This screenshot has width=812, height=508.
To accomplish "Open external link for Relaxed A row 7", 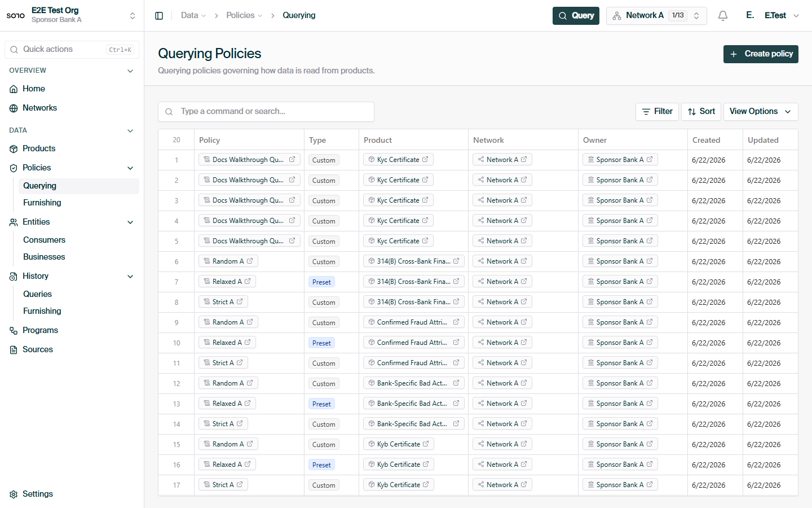I will (x=248, y=282).
